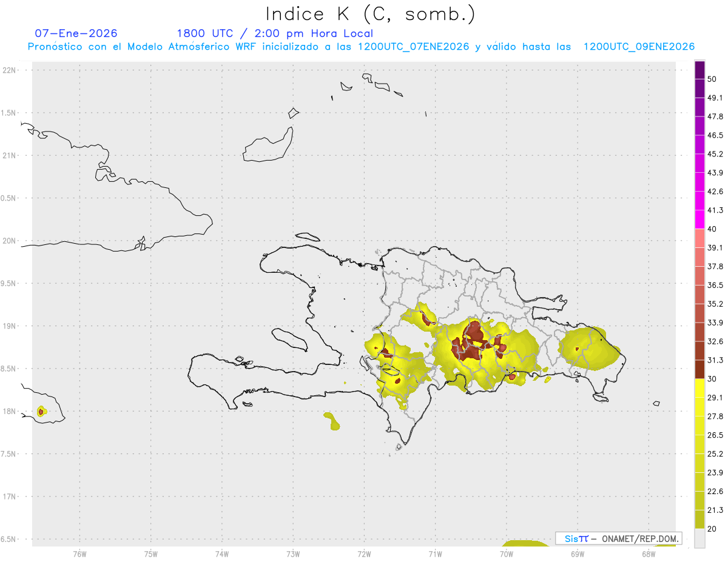Click the small yellow patch in the sea south of Haiti

pyautogui.click(x=332, y=421)
